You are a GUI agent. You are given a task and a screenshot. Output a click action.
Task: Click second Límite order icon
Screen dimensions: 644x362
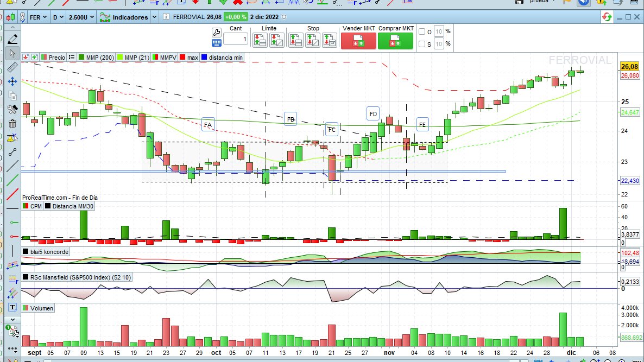(277, 40)
